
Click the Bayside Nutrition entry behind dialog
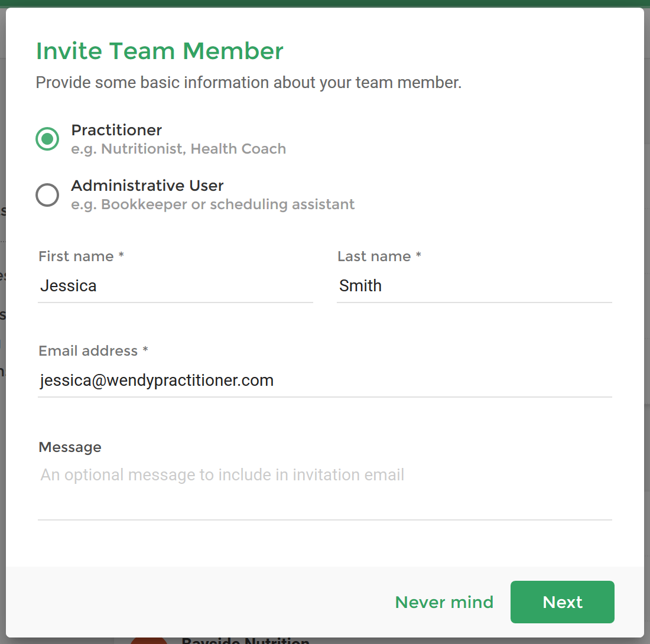click(x=245, y=640)
